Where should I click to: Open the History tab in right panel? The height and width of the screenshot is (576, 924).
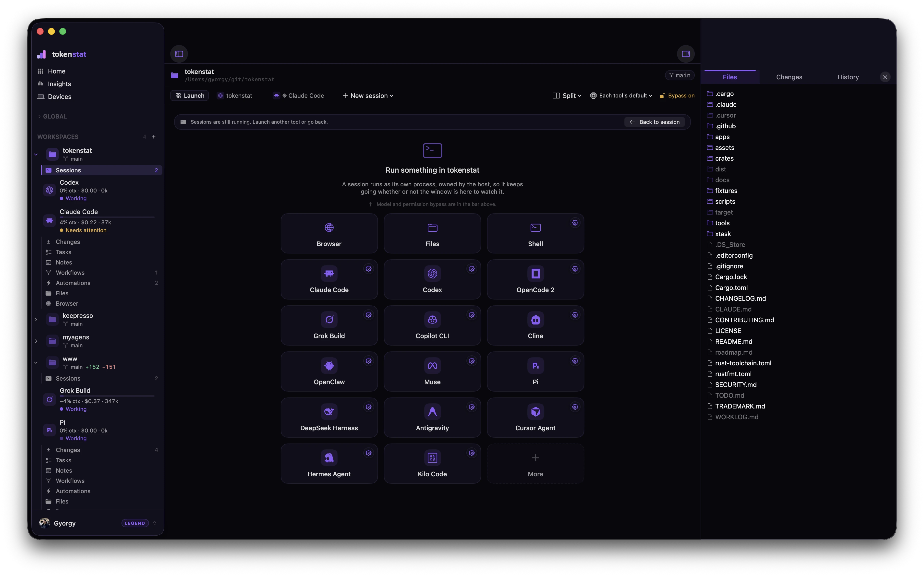[848, 77]
